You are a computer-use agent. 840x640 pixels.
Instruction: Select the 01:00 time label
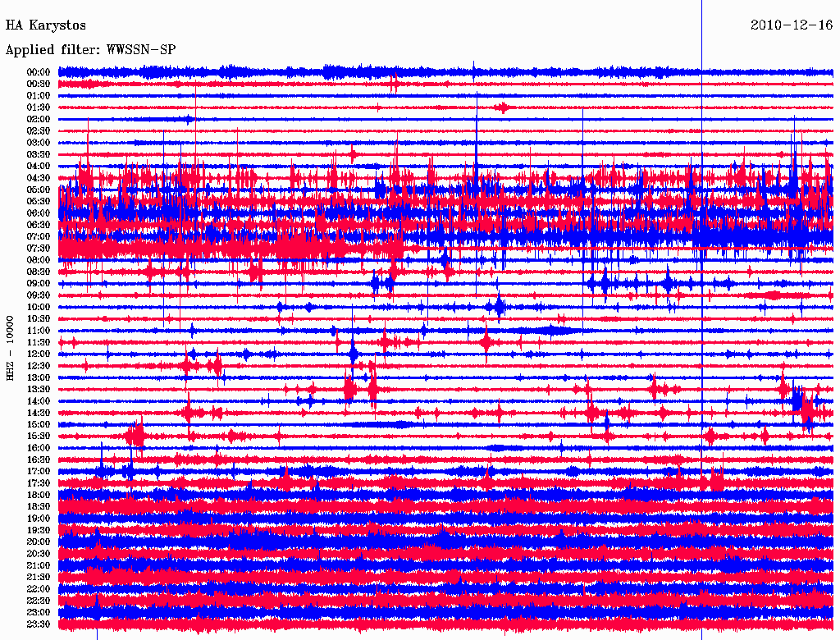38,96
